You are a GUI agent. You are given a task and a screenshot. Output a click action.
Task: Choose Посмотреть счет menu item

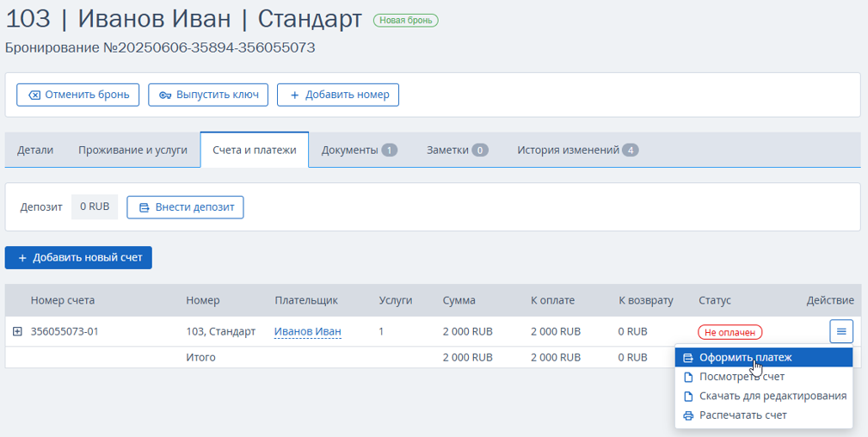coord(763,377)
